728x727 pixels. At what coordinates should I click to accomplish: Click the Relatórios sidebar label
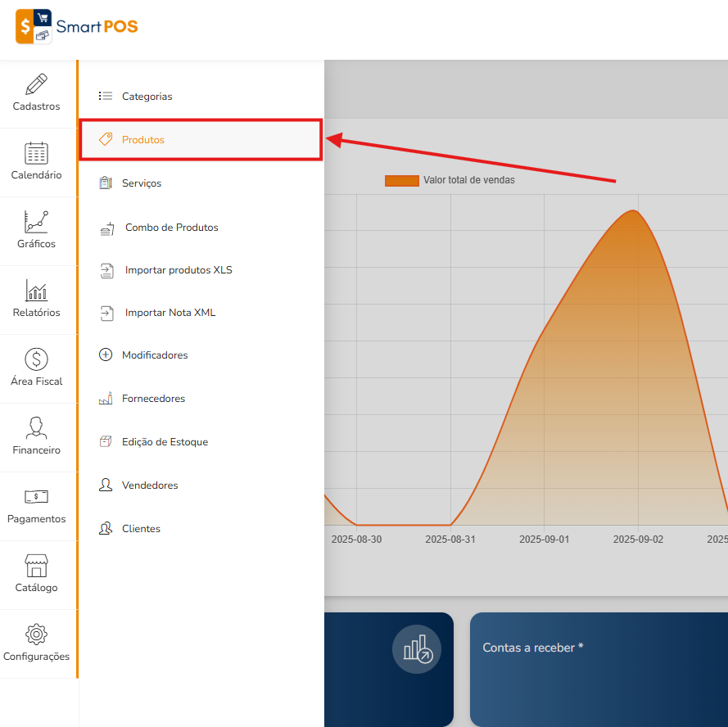tap(36, 313)
